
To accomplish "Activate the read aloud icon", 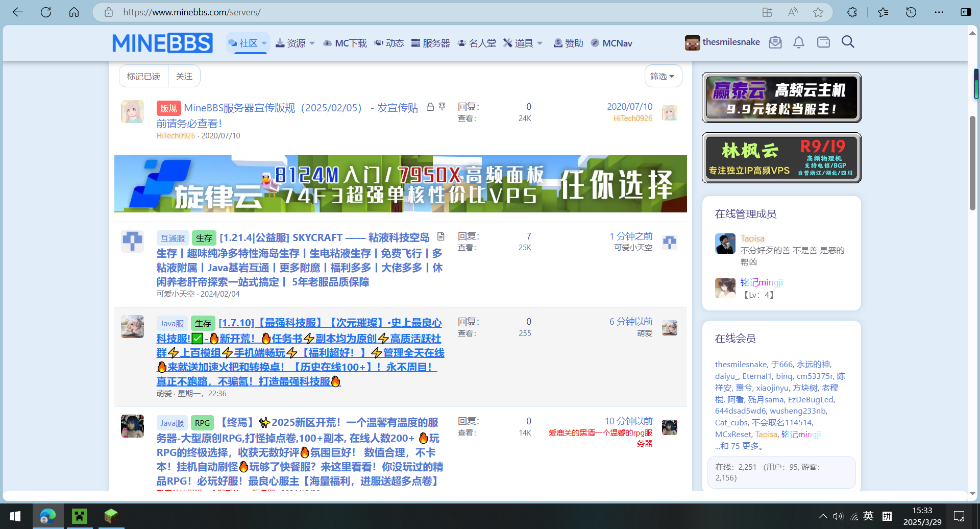I will point(793,12).
